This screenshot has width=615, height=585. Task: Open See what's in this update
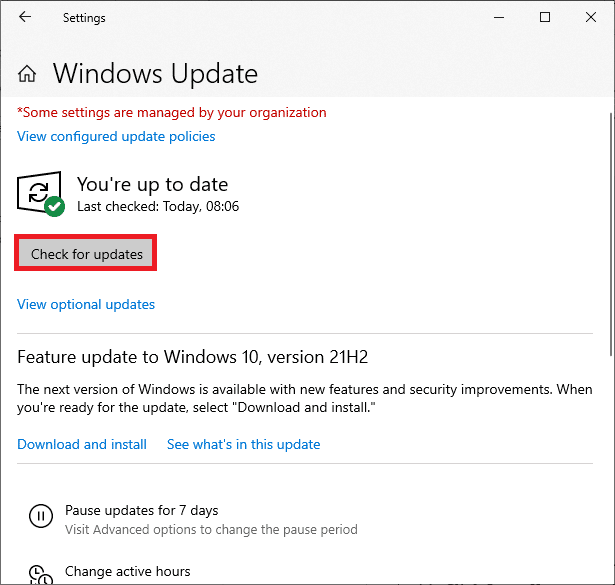pos(244,444)
